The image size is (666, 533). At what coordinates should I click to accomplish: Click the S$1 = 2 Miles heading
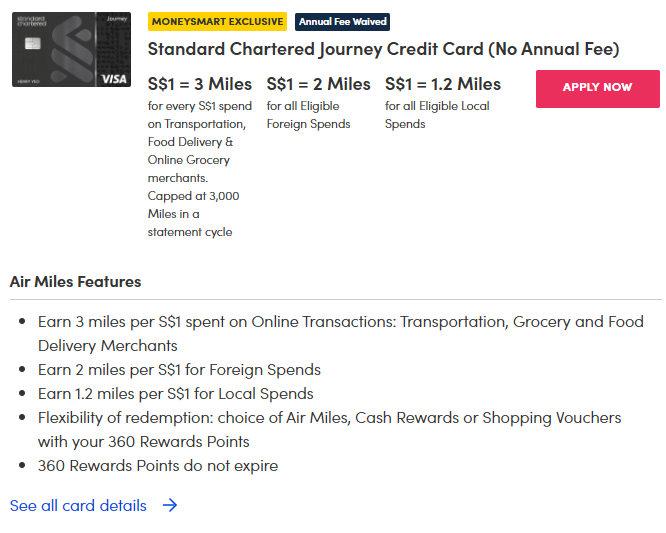tap(318, 84)
